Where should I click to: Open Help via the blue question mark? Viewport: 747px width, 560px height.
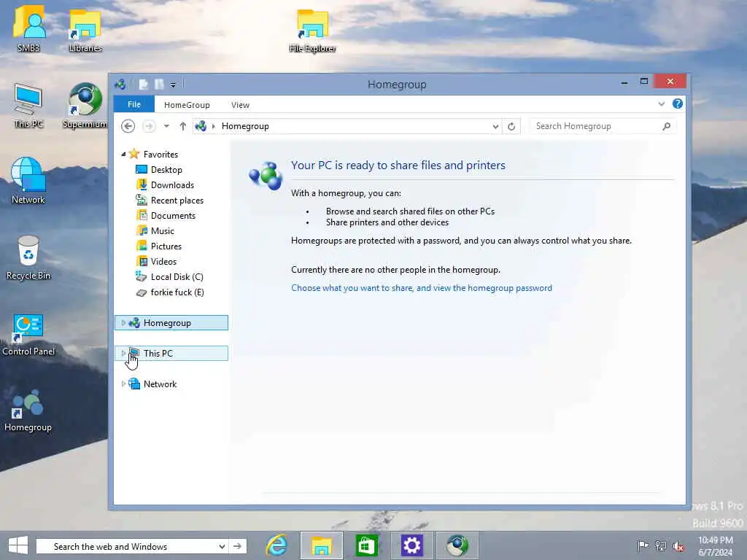point(678,104)
